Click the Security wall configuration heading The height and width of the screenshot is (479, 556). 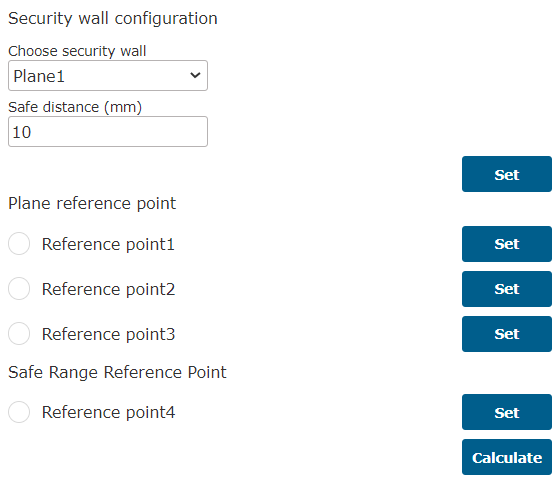(113, 18)
